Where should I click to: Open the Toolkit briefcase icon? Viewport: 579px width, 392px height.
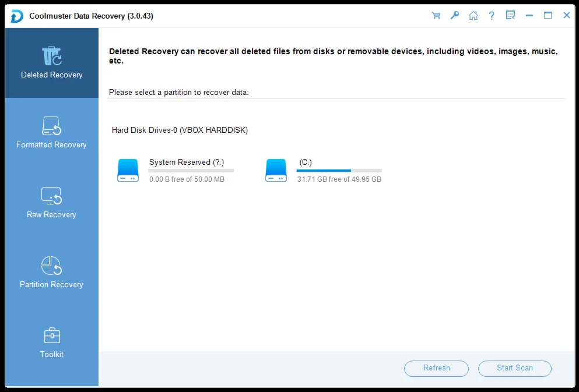52,336
